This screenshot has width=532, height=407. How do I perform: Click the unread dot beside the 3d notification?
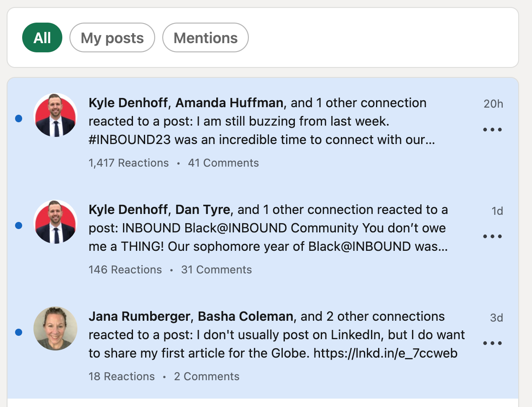[x=18, y=332]
